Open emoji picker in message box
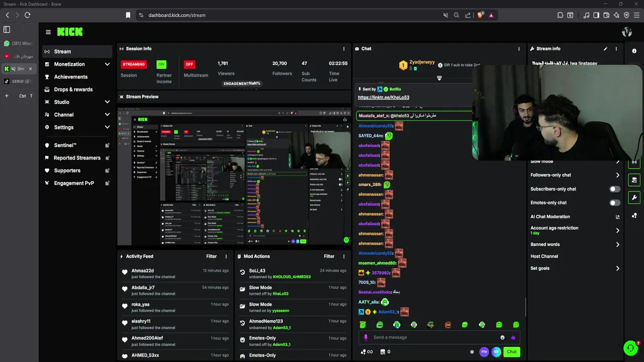644x362 pixels. 502,337
